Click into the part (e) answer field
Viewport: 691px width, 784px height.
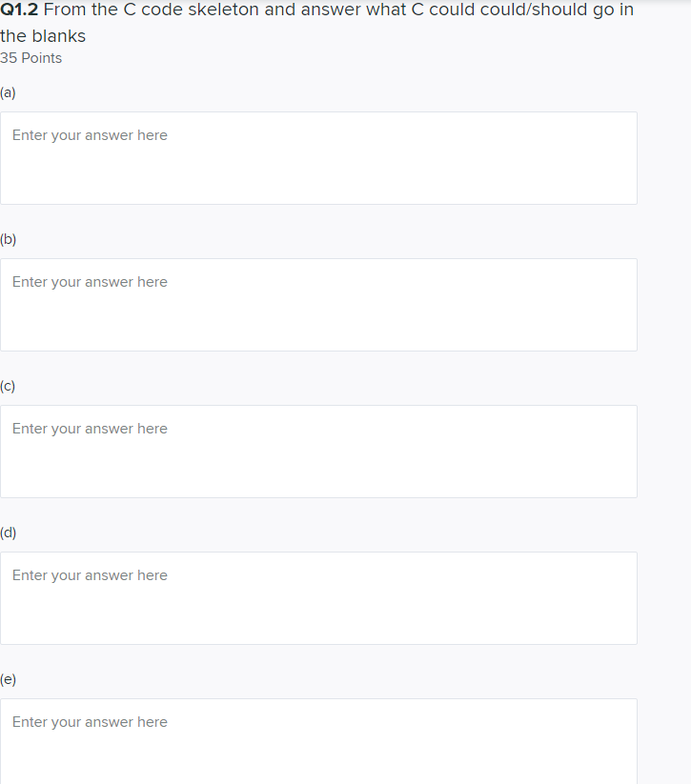tap(318, 741)
